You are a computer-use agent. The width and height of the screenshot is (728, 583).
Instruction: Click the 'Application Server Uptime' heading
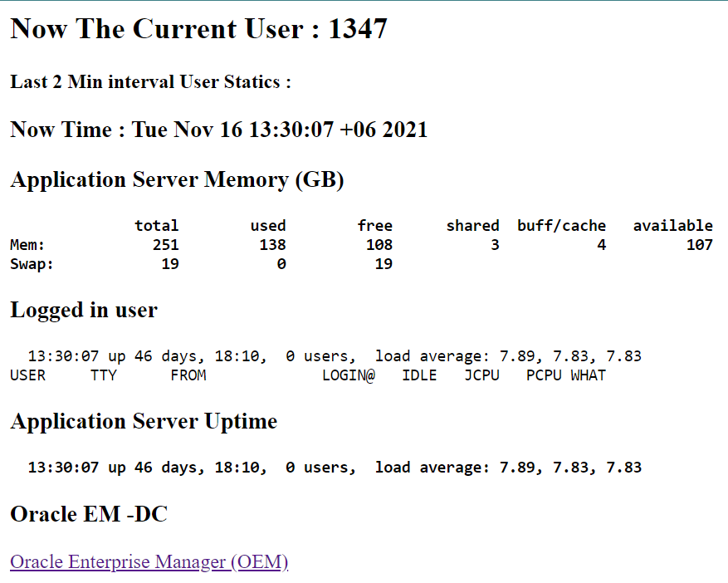click(x=144, y=421)
